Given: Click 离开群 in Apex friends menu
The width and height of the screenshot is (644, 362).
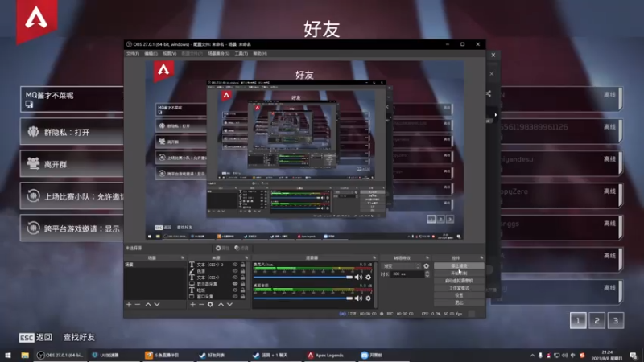Looking at the screenshot, I should (72, 164).
